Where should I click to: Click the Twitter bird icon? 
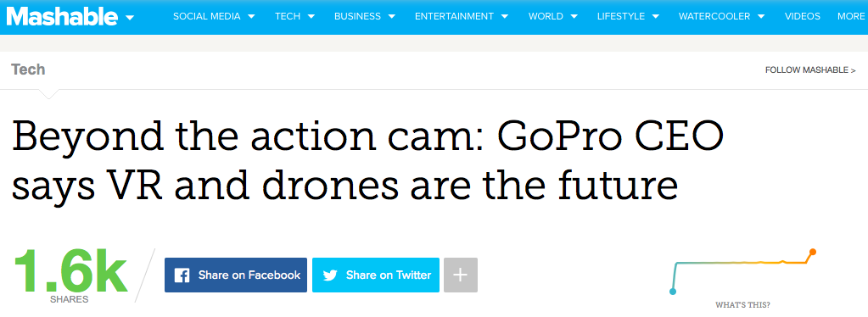pos(330,275)
